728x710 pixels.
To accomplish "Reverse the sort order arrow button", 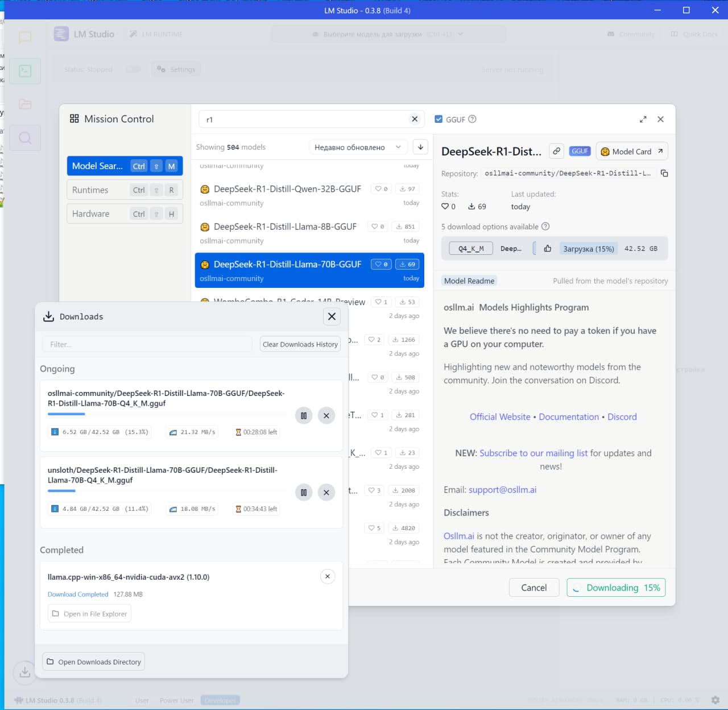I will pyautogui.click(x=420, y=147).
